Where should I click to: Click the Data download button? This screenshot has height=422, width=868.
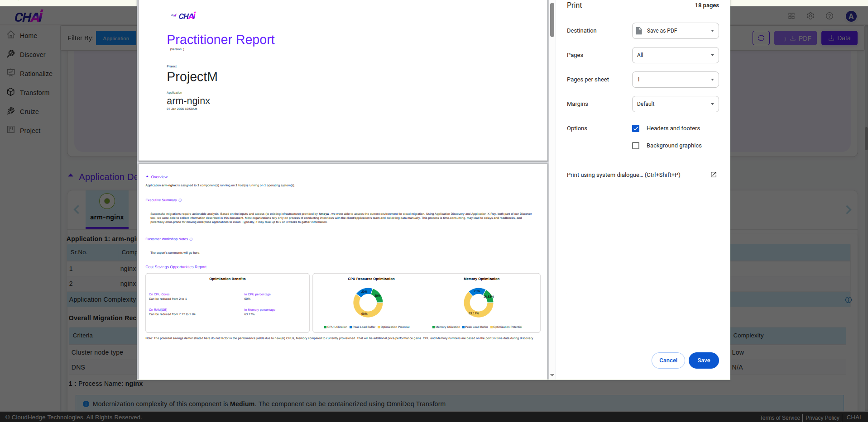click(x=839, y=38)
